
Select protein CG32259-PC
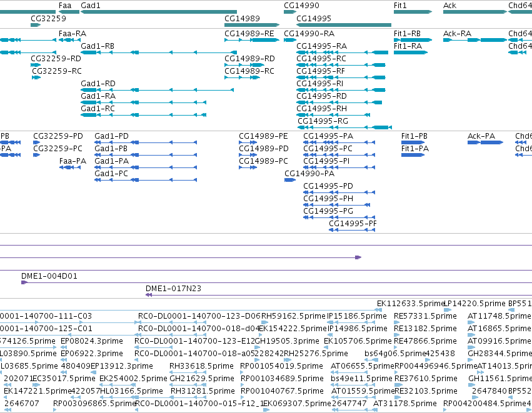[x=58, y=149]
